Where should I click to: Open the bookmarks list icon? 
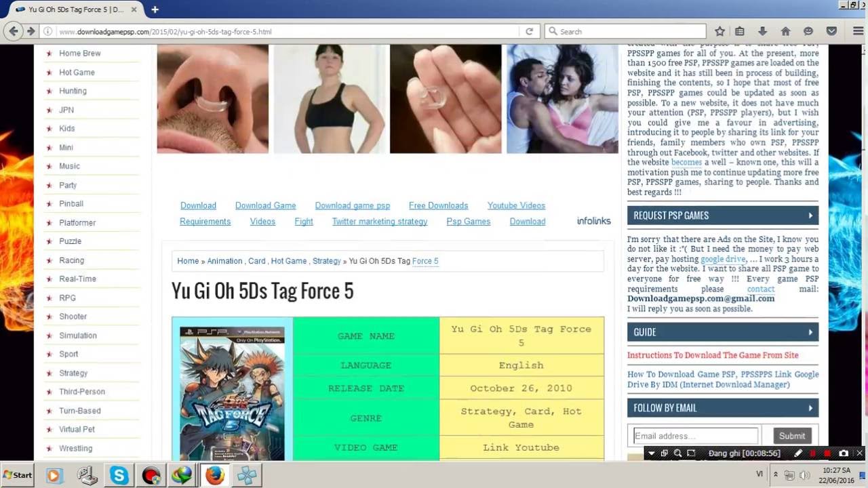(x=740, y=31)
